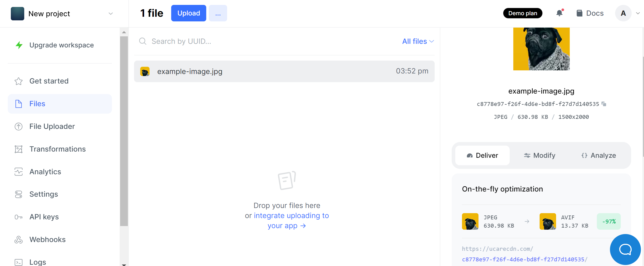Open the Transformations panel
644x266 pixels.
coord(57,149)
